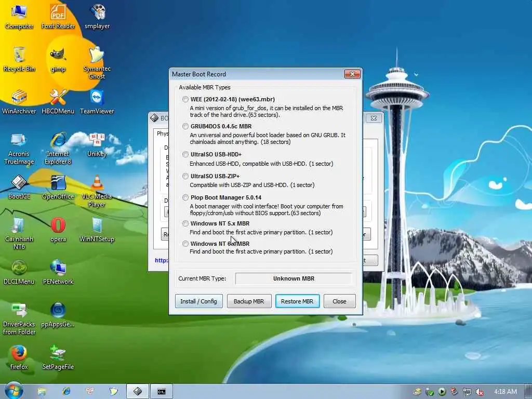Launch smplayer from the desktop
This screenshot has width=532, height=399.
[x=97, y=16]
